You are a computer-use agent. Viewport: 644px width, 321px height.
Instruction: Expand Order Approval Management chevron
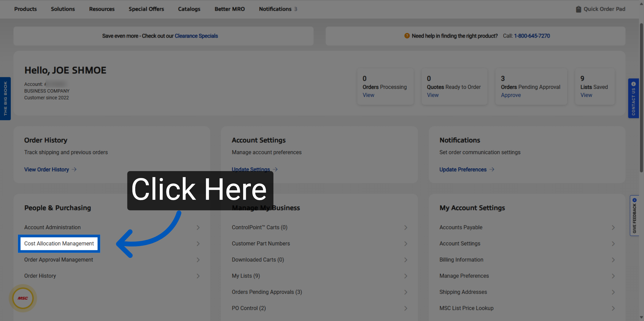(x=198, y=260)
